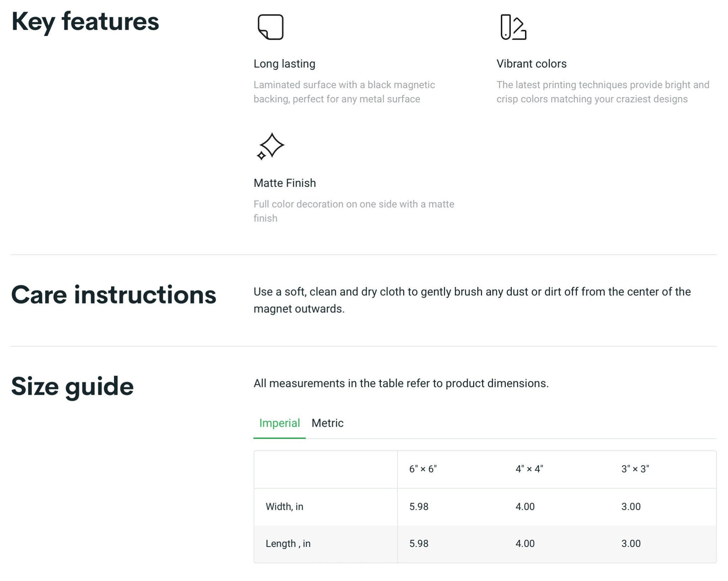Select the 4" × 4" column header
The image size is (728, 581).
point(529,469)
